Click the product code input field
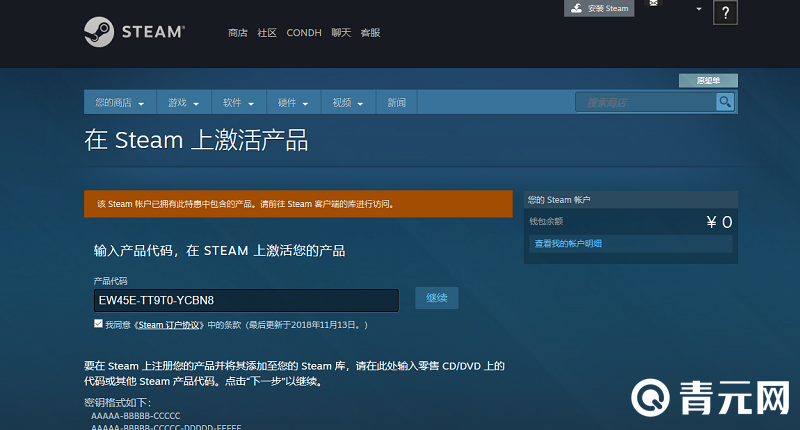Viewport: 800px width, 430px height. pyautogui.click(x=246, y=300)
